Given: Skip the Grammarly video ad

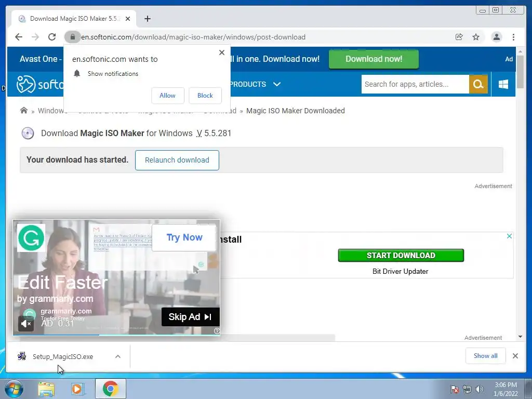Looking at the screenshot, I should (x=190, y=317).
